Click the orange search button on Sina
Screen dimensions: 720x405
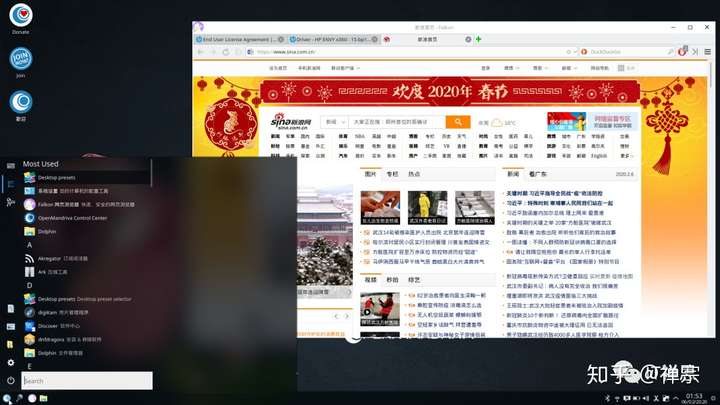pyautogui.click(x=458, y=122)
